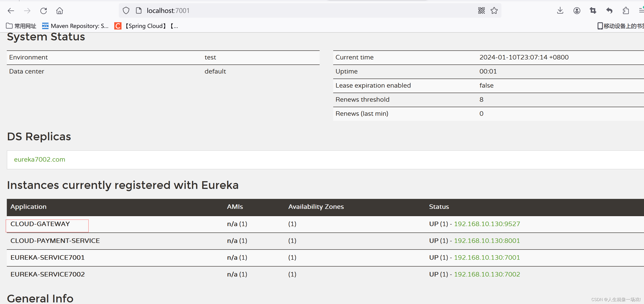This screenshot has width=644, height=304.
Task: Open the 192.168.10.130:7002 instance link
Action: [x=487, y=274]
